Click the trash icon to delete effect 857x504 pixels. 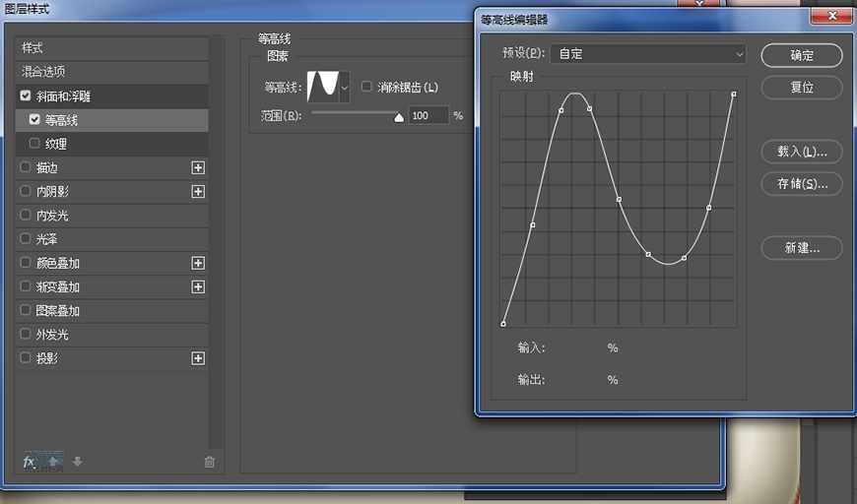(x=209, y=462)
